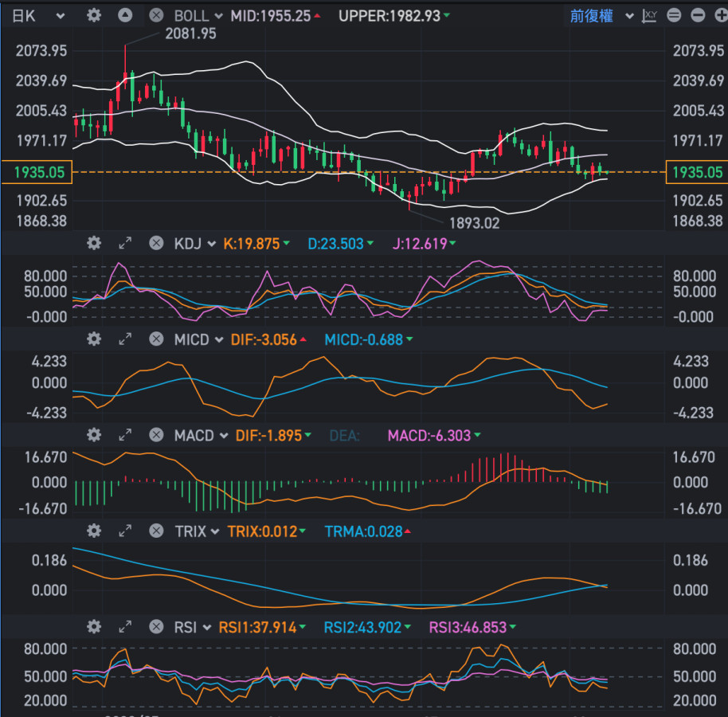This screenshot has height=717, width=728.
Task: Click the Y-axis scale icon in the top toolbar
Action: point(651,15)
